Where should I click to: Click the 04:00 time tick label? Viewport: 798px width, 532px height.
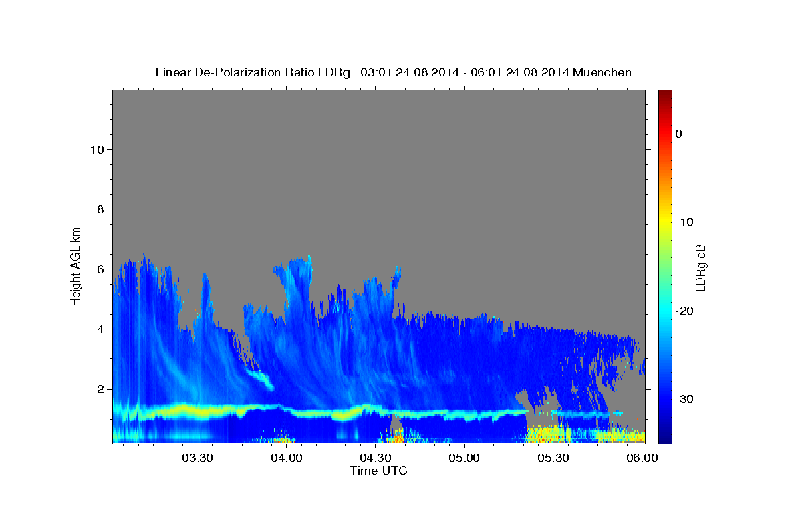pos(287,458)
